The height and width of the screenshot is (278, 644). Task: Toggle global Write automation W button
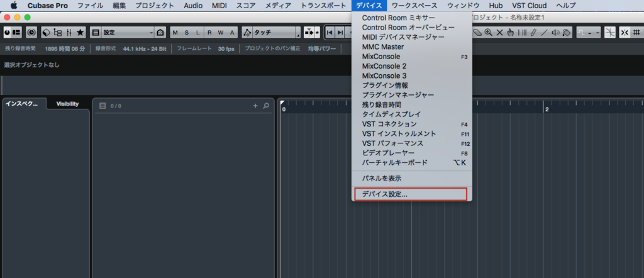click(221, 33)
